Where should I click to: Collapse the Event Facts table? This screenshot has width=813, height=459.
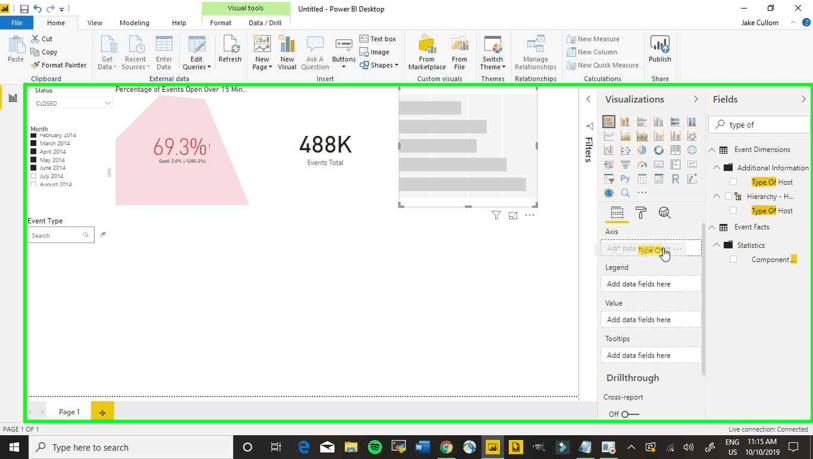click(x=712, y=227)
